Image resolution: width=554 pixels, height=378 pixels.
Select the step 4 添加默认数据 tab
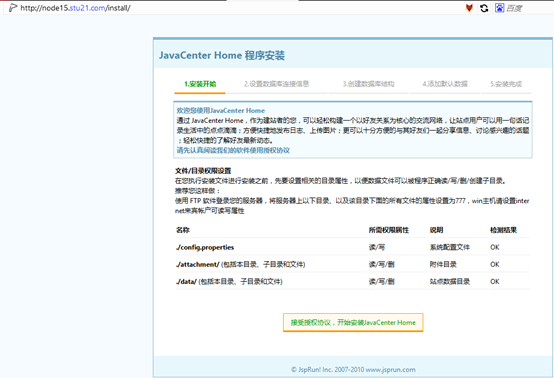[445, 84]
